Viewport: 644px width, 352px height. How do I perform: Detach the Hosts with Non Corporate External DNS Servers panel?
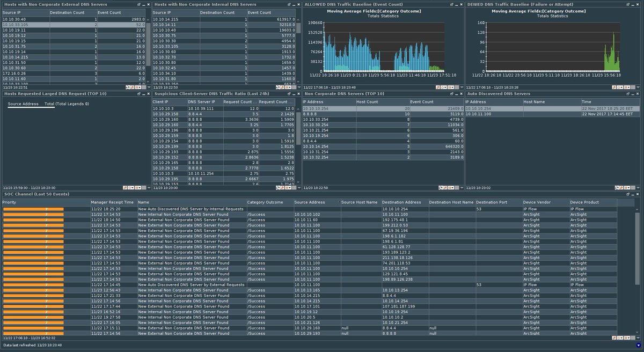tap(139, 4)
